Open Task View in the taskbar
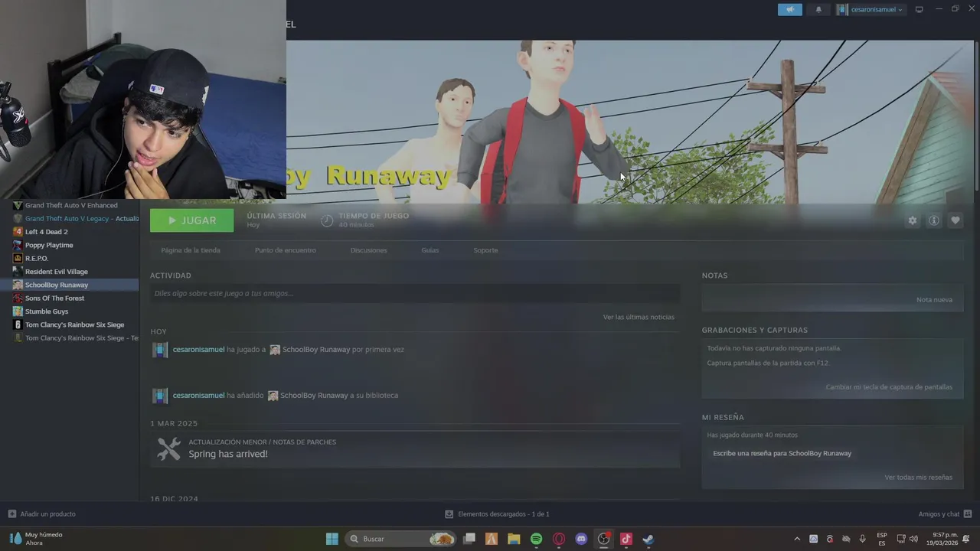980x551 pixels. click(x=469, y=539)
